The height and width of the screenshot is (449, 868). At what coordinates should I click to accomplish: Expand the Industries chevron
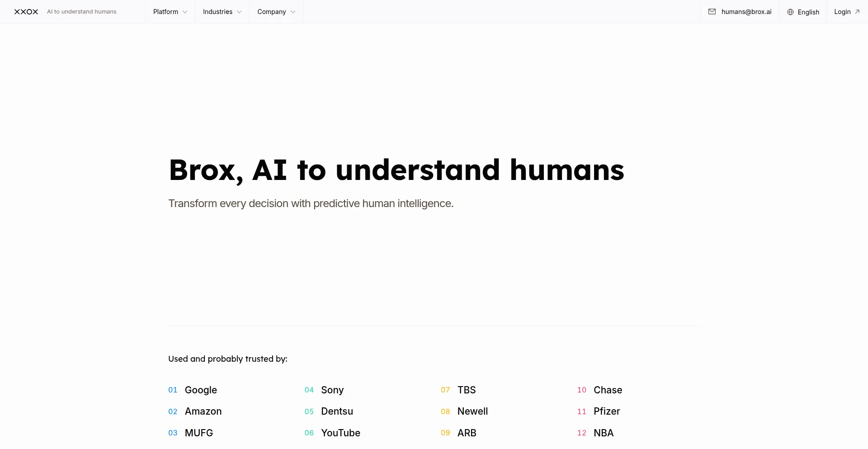point(239,12)
